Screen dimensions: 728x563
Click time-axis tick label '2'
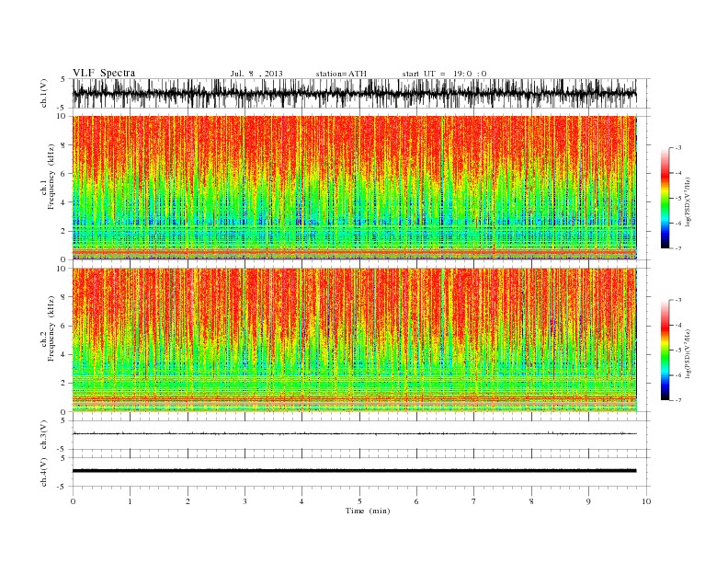pyautogui.click(x=188, y=501)
